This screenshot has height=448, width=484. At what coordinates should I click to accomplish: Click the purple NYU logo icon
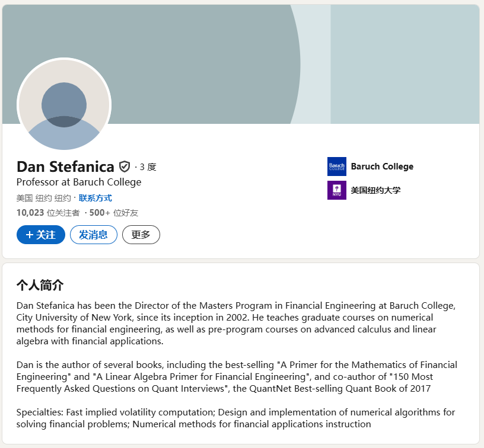[x=336, y=190]
